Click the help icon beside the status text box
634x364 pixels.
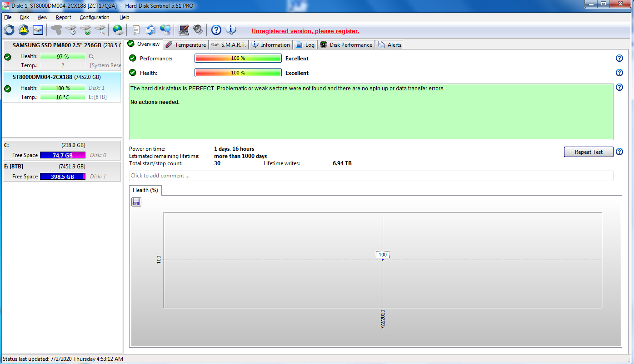619,87
